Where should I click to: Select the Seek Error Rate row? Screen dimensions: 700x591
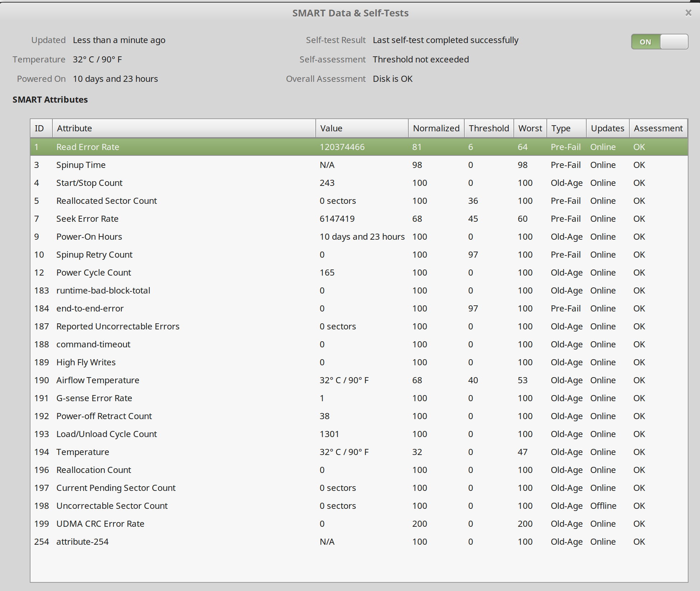pos(87,219)
